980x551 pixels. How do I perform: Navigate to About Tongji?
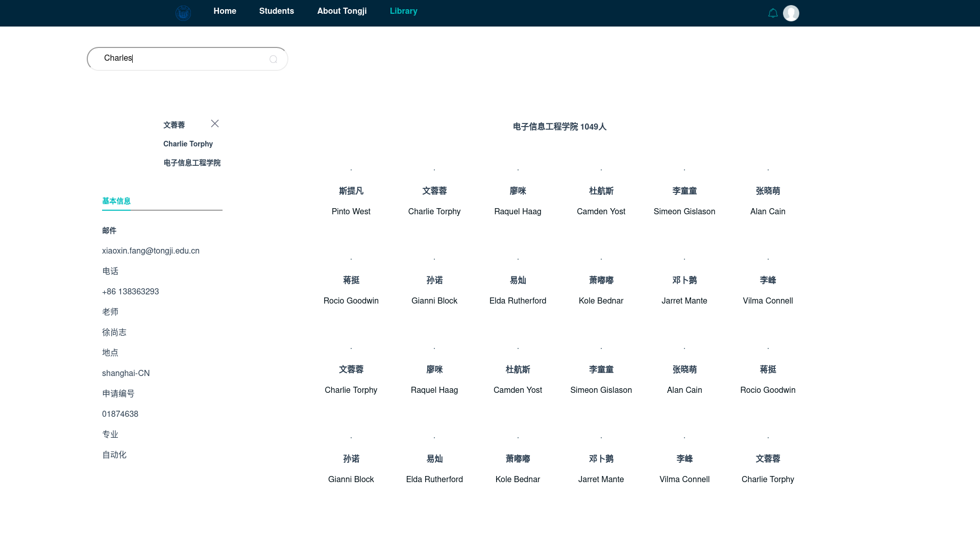(x=341, y=11)
